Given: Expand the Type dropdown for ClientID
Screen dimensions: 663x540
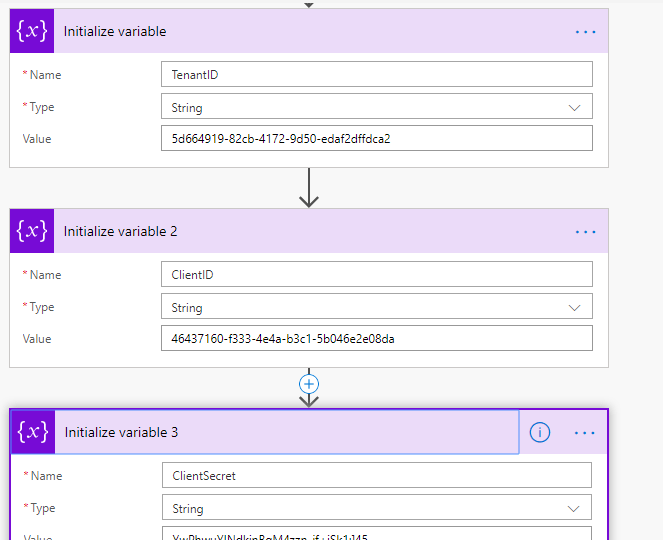Looking at the screenshot, I should point(377,307).
